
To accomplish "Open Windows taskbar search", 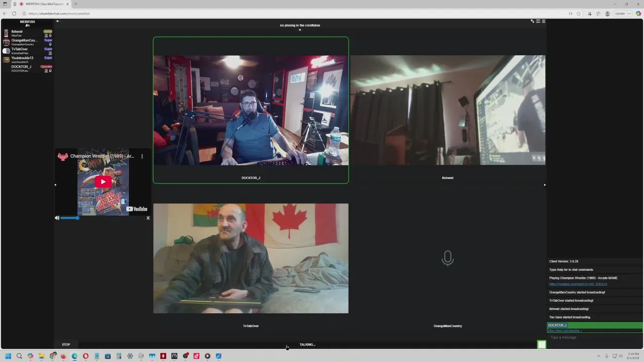I will pyautogui.click(x=19, y=356).
